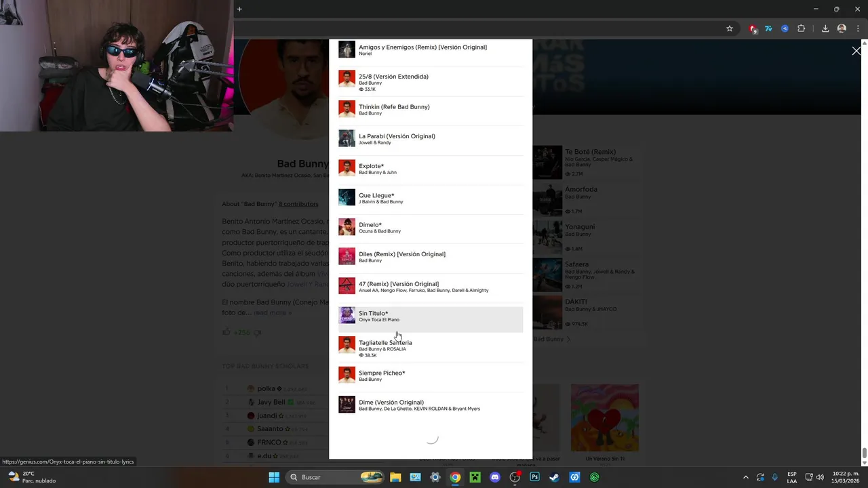Image resolution: width=868 pixels, height=488 pixels.
Task: Bookmark this page with the star icon
Action: point(730,28)
